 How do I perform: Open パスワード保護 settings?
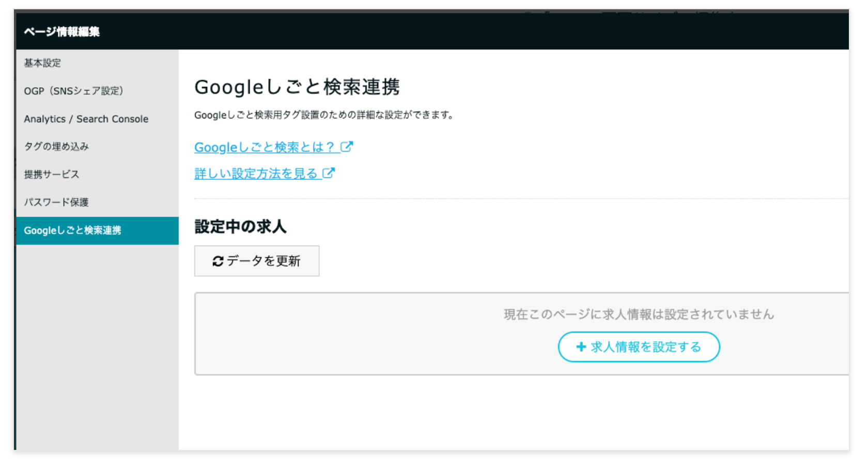point(97,203)
